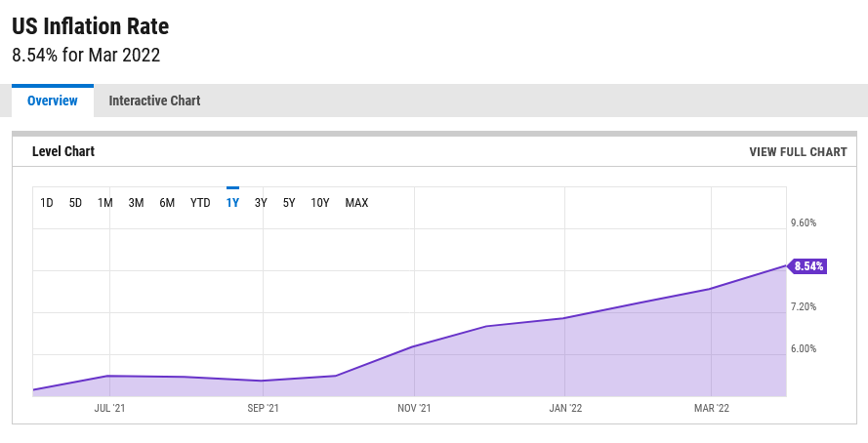Click the purple 8.54% value flag
The width and height of the screenshot is (868, 443).
click(807, 266)
